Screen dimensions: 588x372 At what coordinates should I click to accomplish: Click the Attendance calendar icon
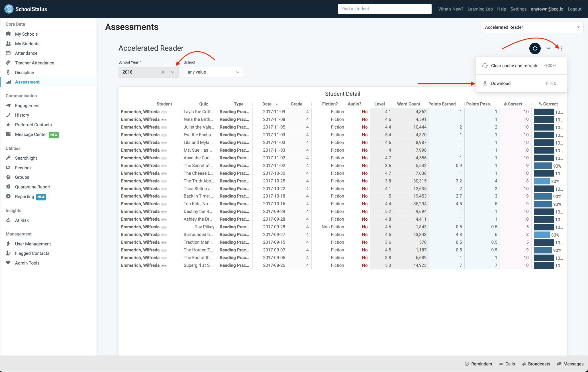point(8,53)
